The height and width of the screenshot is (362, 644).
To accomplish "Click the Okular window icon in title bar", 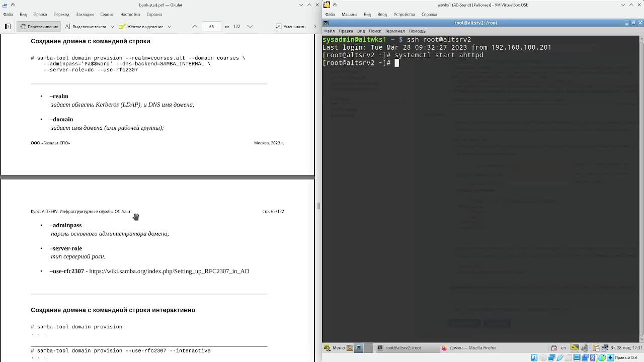I will click(5, 5).
